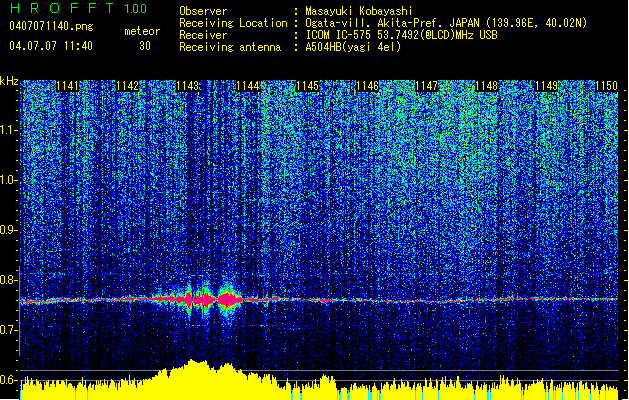Click the strong pink meteor echo burst
Screen dimensions: 629x400
click(229, 299)
